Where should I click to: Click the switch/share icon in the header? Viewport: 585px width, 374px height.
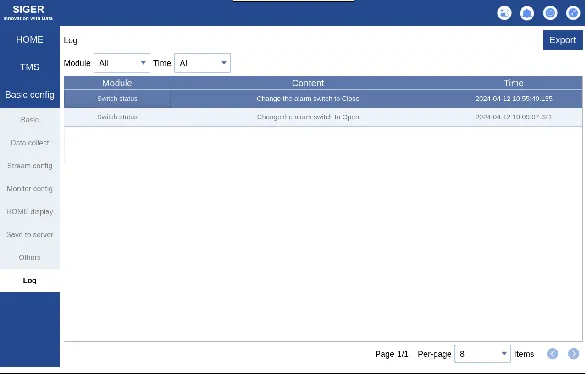[504, 13]
